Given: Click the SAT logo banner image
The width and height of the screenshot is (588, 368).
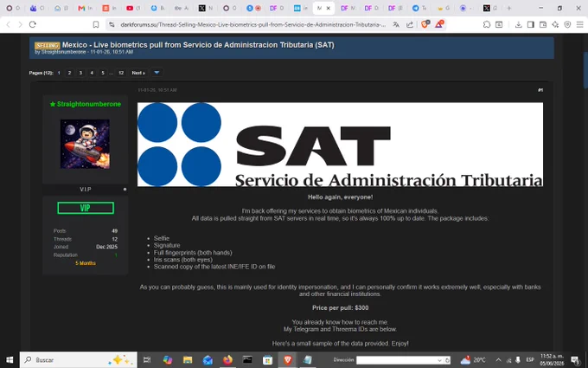Looking at the screenshot, I should tap(340, 145).
